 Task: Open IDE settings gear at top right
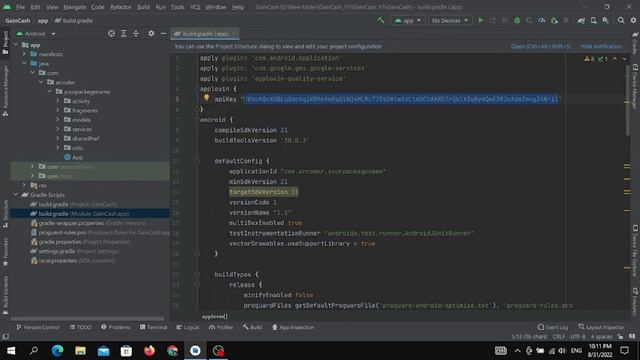click(633, 20)
